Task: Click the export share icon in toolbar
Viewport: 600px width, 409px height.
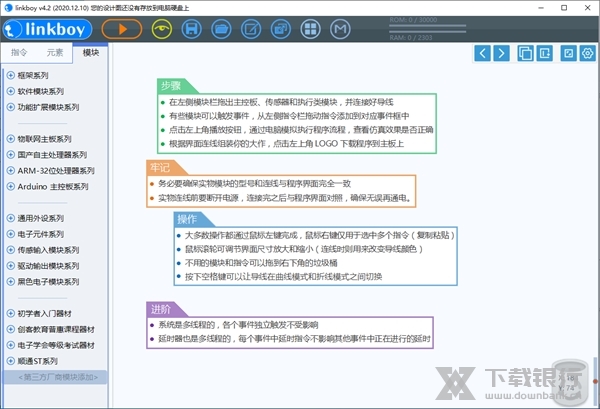Action: click(280, 29)
